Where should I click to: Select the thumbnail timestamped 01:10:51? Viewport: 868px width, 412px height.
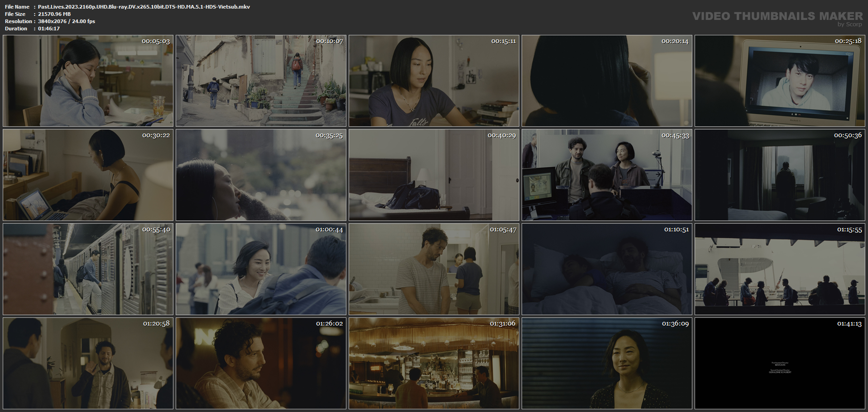(607, 269)
